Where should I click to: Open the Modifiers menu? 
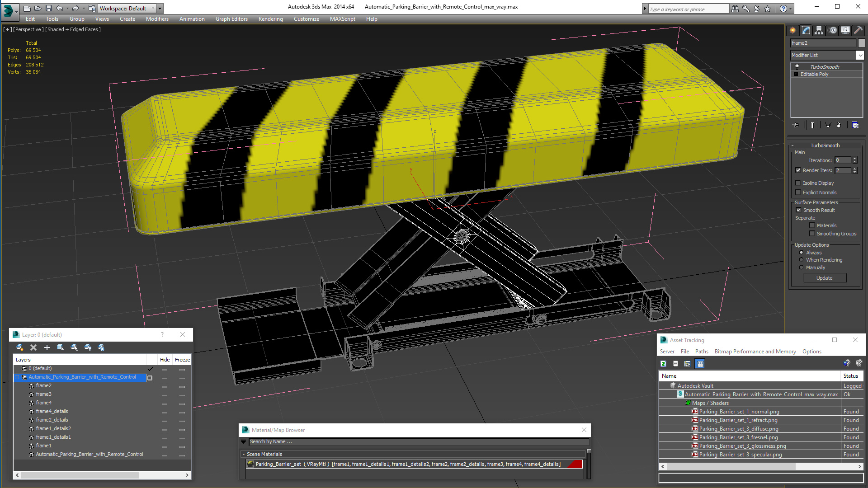pyautogui.click(x=157, y=19)
